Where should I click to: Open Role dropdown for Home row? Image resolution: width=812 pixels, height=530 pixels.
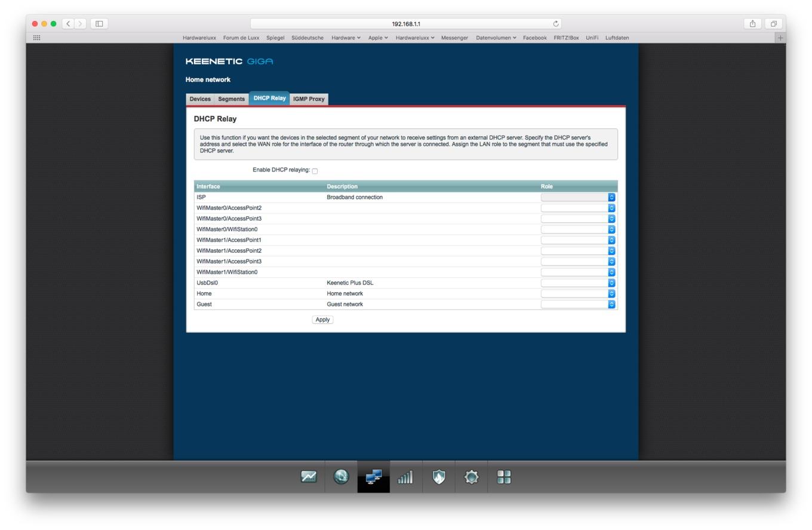click(578, 294)
